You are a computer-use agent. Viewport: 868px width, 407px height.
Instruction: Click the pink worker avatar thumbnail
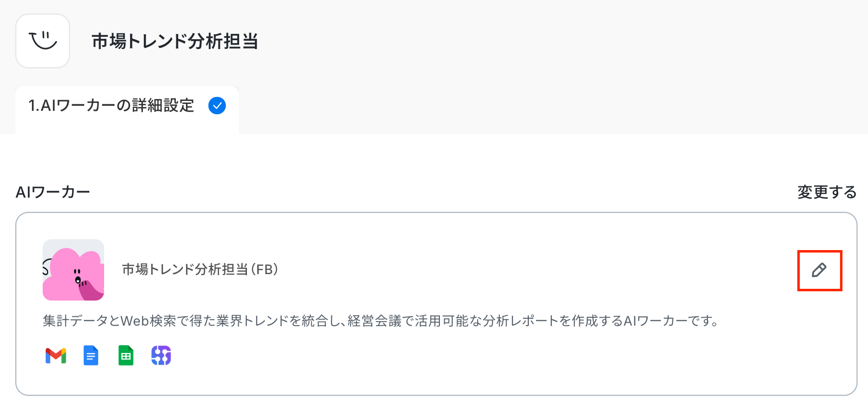[x=74, y=270]
